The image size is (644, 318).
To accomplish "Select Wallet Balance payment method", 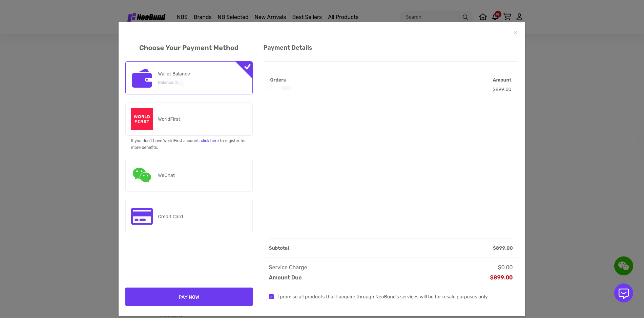I will [189, 78].
